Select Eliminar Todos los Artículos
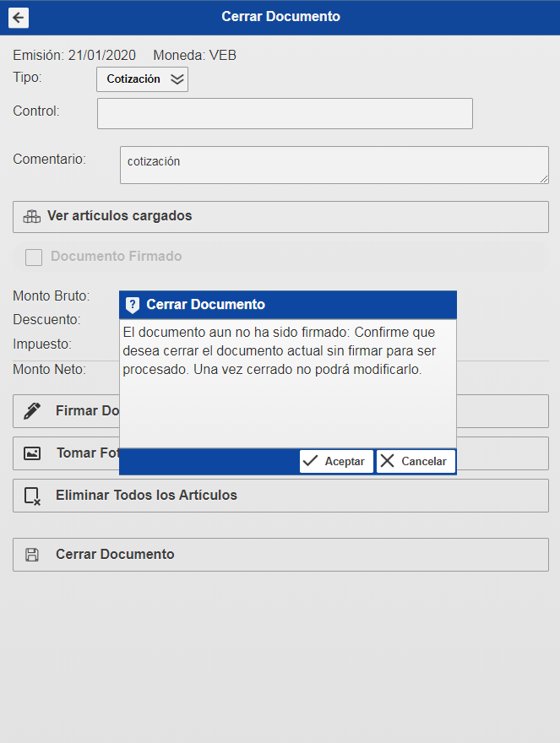560x743 pixels. tap(280, 496)
